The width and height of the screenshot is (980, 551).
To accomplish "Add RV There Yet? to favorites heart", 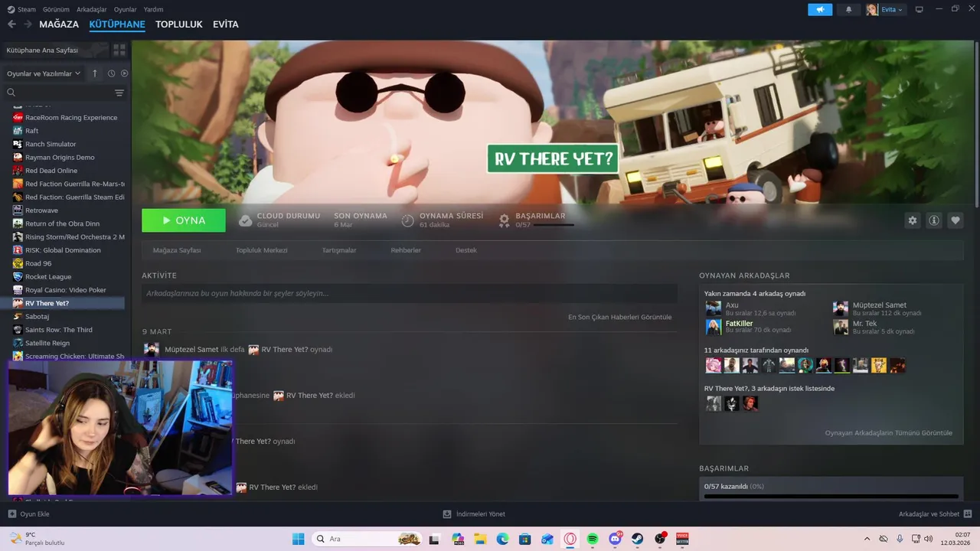I will pos(955,220).
